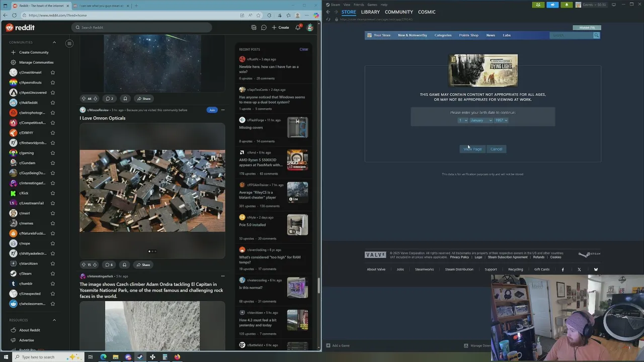Downvote the post with 44 votes
This screenshot has width=644, height=362.
pos(95,99)
